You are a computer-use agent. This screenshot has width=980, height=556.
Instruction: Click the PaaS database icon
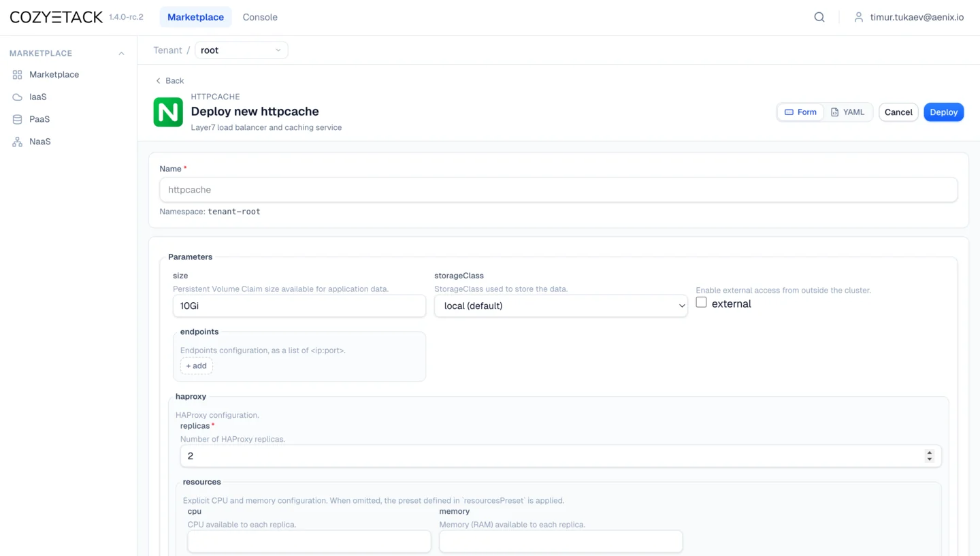click(17, 119)
